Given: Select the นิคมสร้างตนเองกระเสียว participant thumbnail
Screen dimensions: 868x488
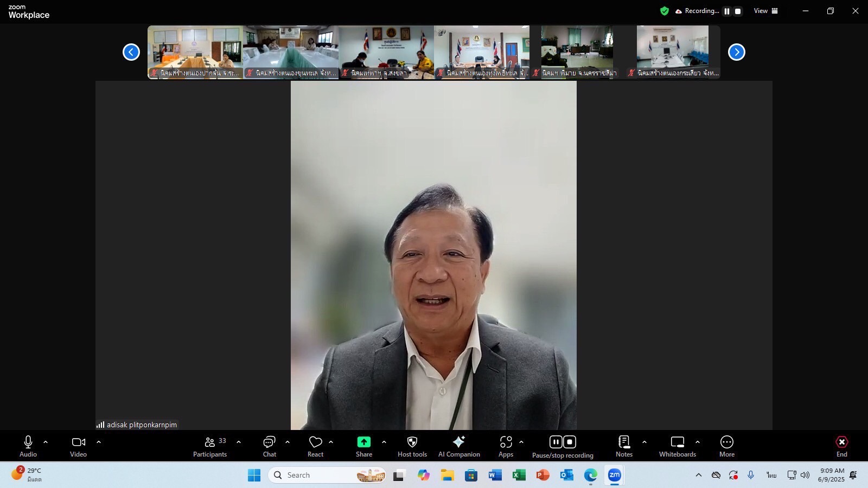Looking at the screenshot, I should pyautogui.click(x=673, y=52).
